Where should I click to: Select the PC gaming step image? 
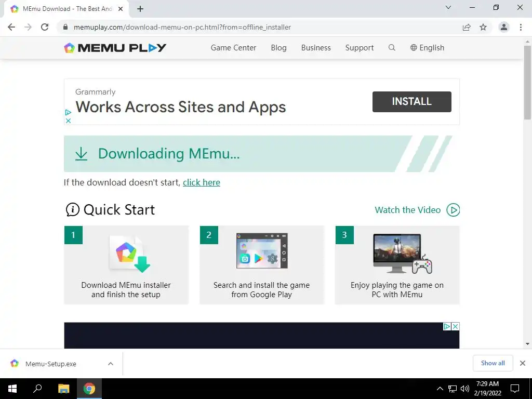403,254
